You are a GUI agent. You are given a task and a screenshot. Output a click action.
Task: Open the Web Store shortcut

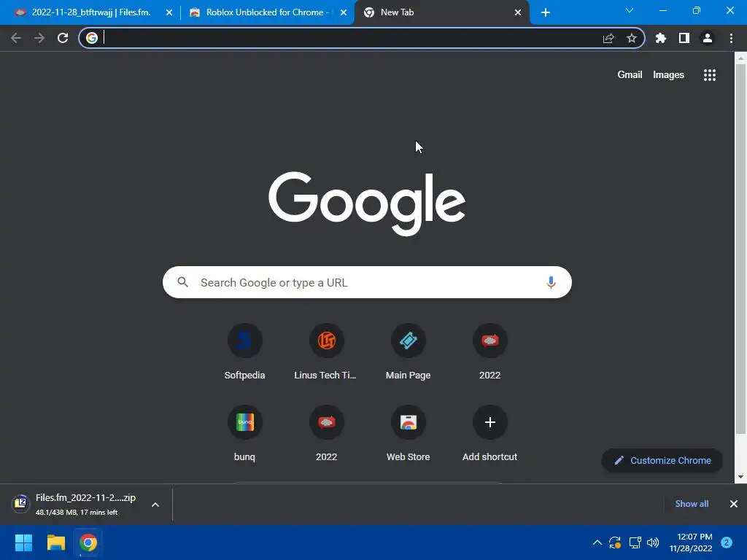(409, 433)
